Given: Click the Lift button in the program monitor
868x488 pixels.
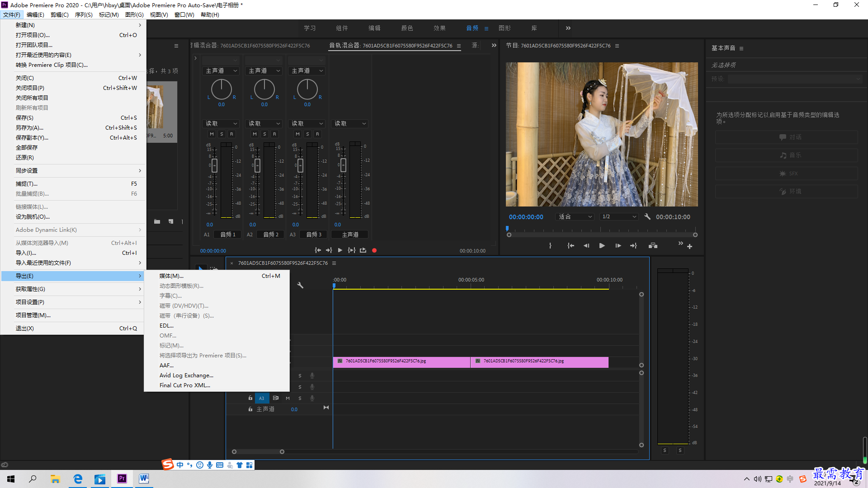Looking at the screenshot, I should [653, 246].
